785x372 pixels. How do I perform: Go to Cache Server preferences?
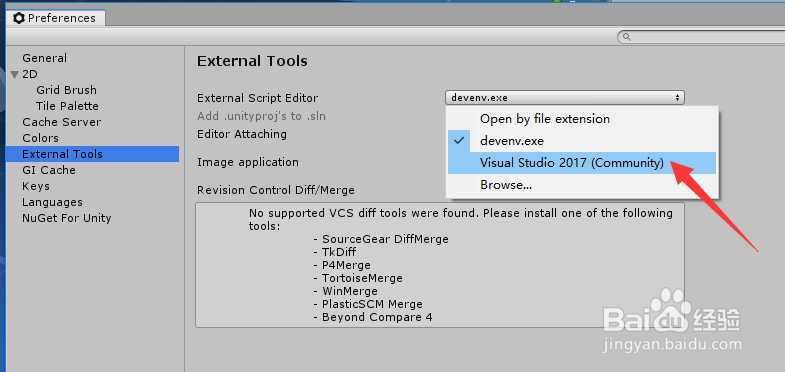62,122
